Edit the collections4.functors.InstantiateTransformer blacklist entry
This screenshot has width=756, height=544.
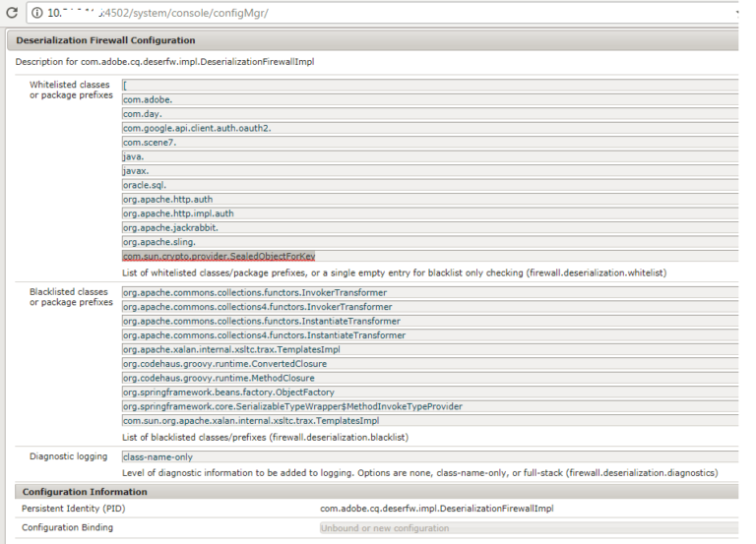430,335
